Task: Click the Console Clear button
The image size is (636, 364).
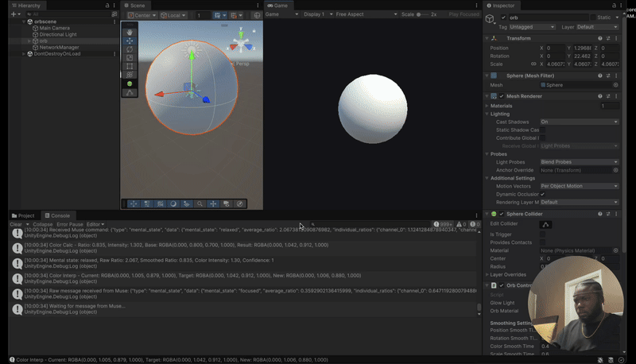Action: pos(15,224)
